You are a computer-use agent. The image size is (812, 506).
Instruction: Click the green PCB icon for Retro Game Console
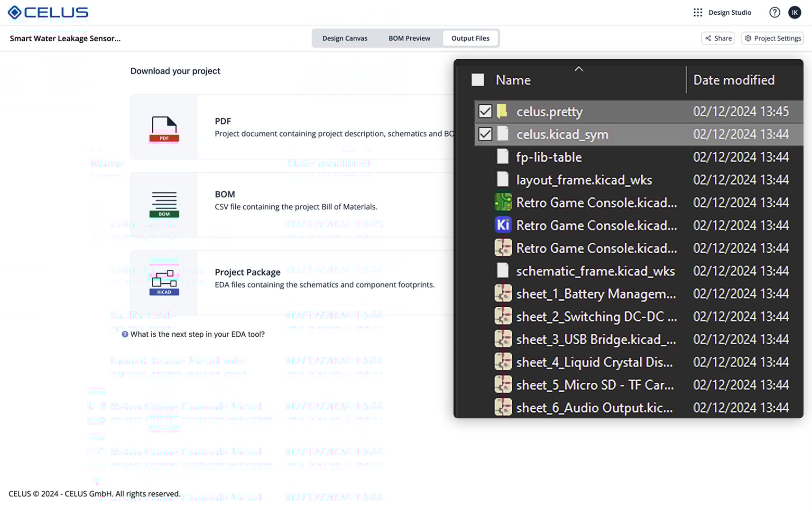503,202
